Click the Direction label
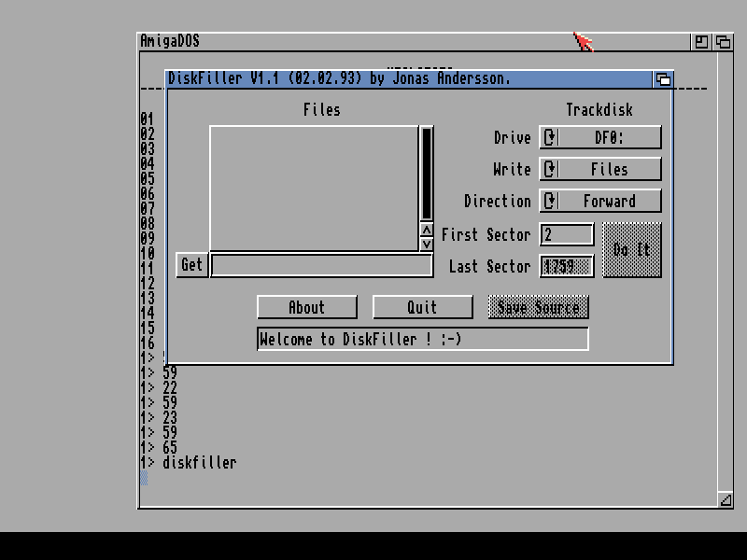This screenshot has height=560, width=747. click(498, 201)
